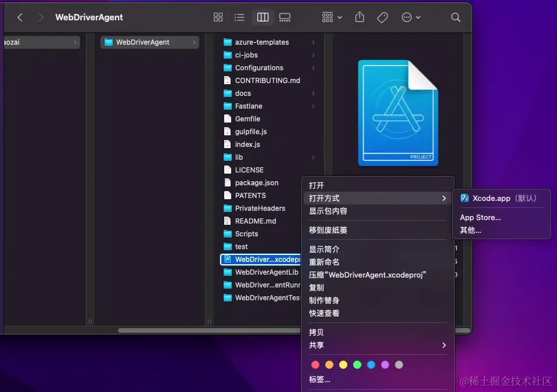Select the gulpfile.js file icon
557x392 pixels.
point(227,132)
